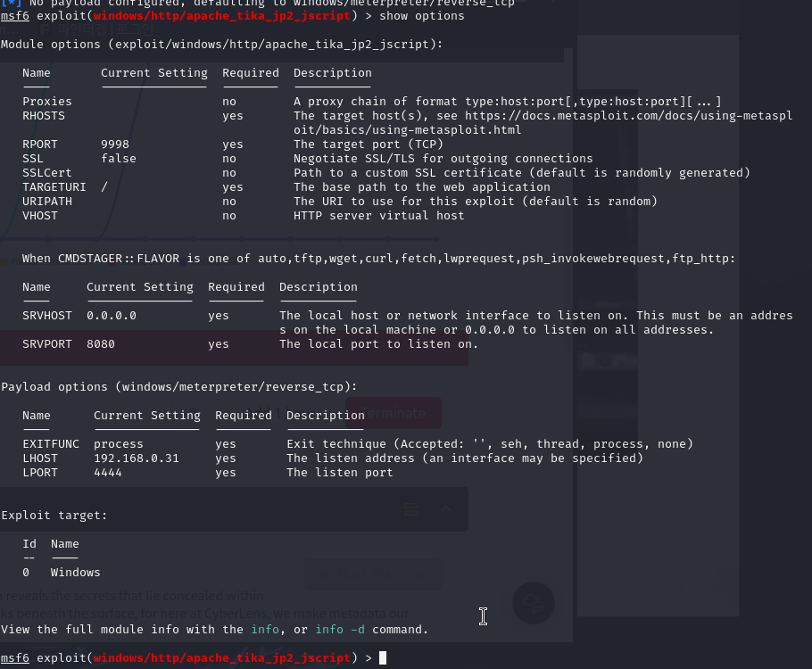Click the Windows exploit target name

tap(76, 573)
